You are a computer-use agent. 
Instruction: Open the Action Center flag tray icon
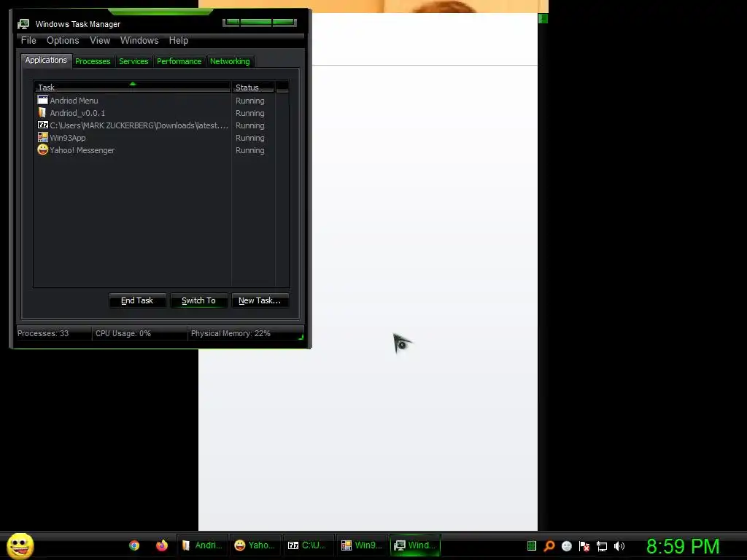pos(584,546)
